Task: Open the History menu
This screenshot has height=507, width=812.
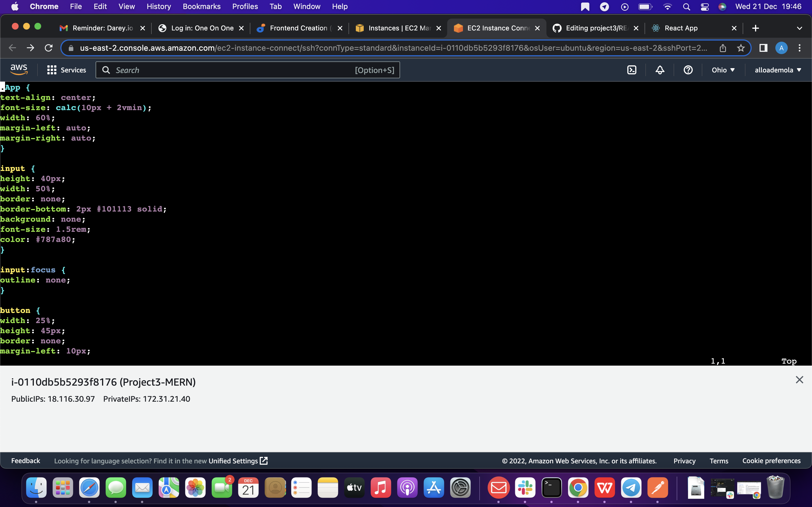Action: click(158, 6)
